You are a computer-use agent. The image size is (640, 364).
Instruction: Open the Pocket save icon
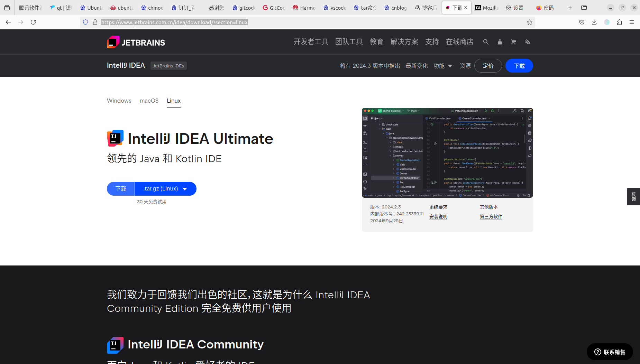click(582, 22)
